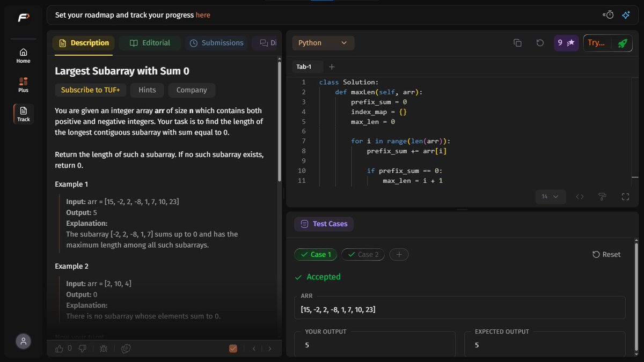Show the Hints

(x=147, y=90)
